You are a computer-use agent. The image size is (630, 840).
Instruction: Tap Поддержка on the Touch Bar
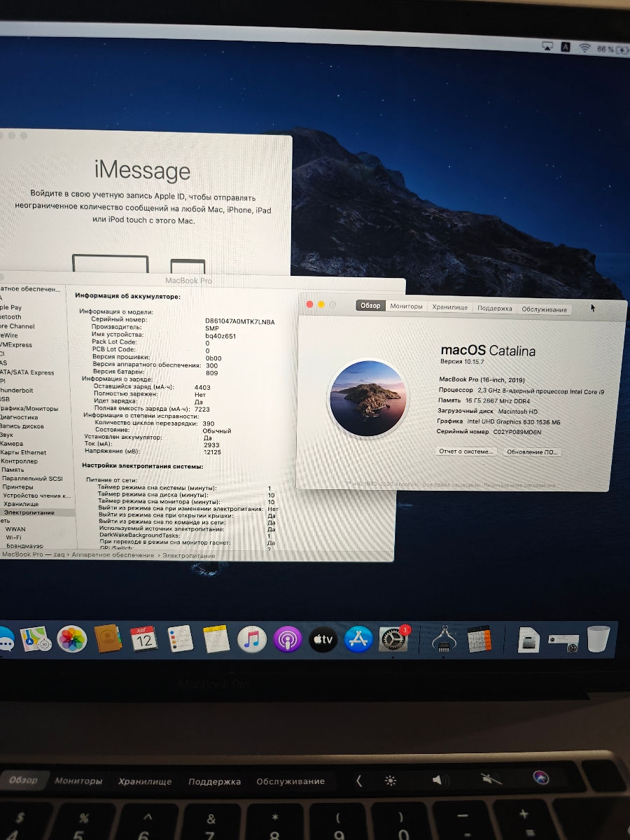point(214,781)
